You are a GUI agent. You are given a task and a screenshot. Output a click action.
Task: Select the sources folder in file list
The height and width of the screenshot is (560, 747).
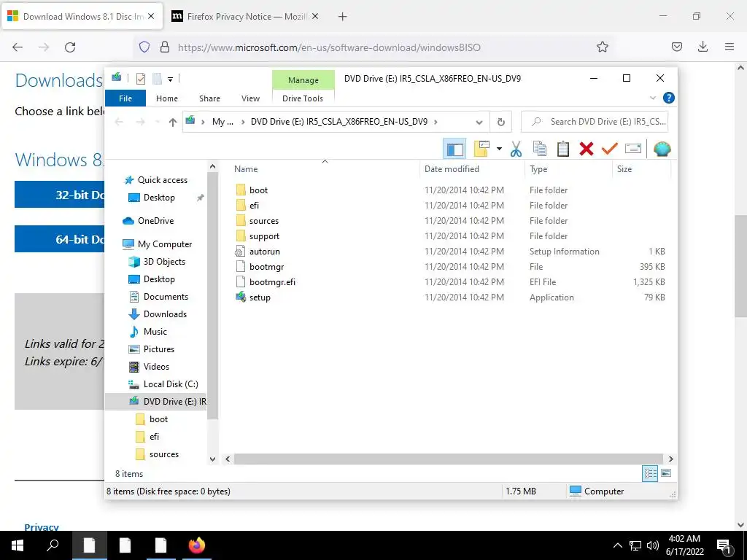pos(263,221)
